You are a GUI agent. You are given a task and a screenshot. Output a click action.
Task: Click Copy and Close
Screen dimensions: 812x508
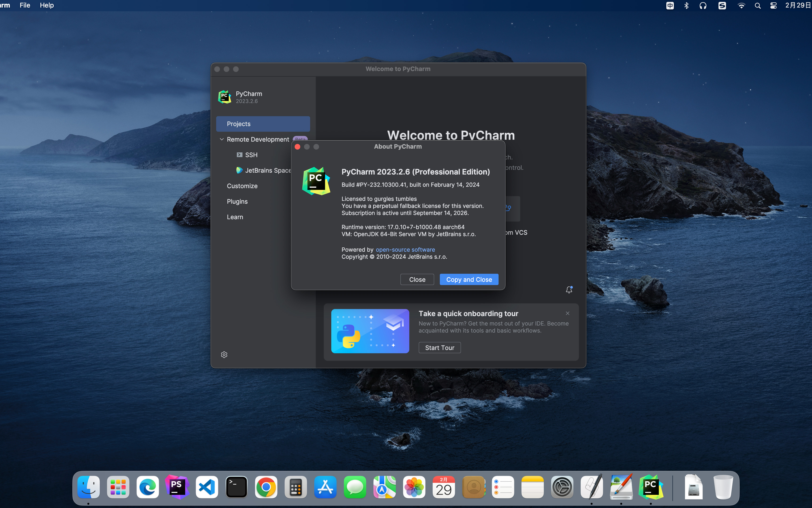[469, 280]
